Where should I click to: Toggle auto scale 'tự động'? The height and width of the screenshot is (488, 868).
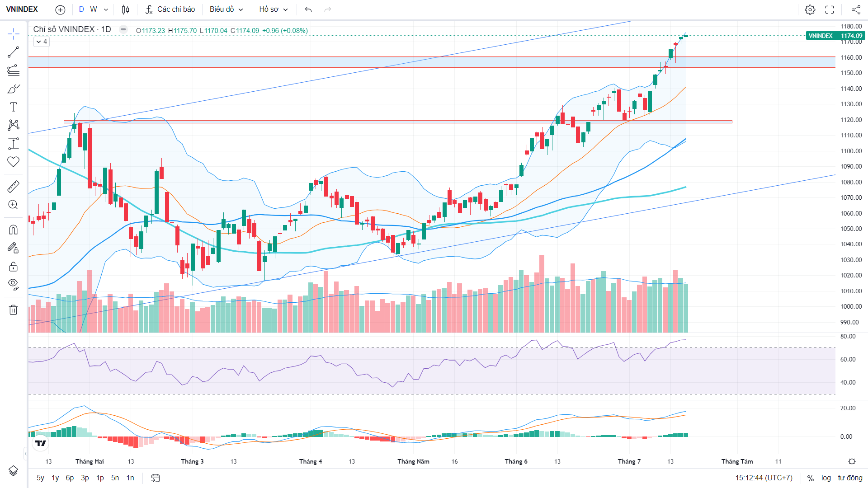click(850, 478)
